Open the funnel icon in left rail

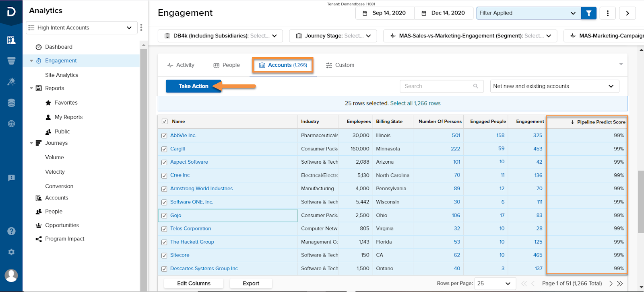coord(11,61)
